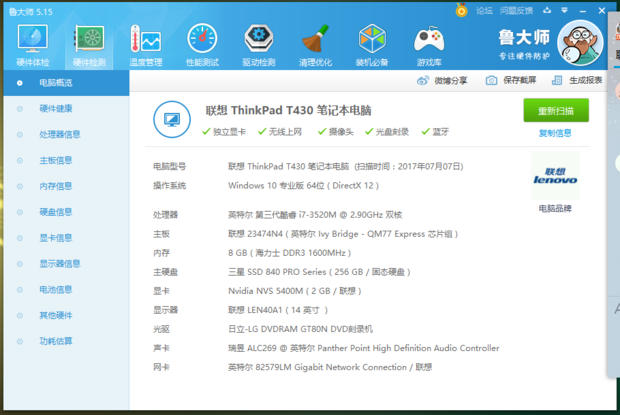Click the 8 GB DDR3 1600MHz memory value
The height and width of the screenshot is (415, 620).
289,253
